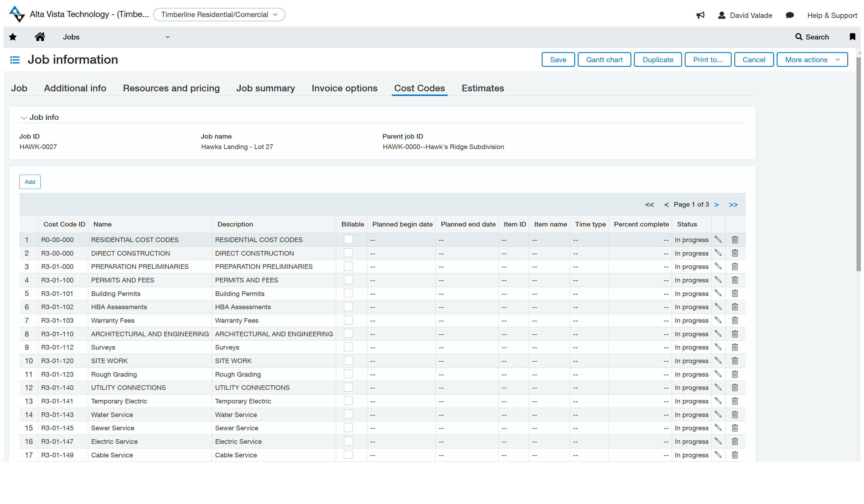Open the David Valade user profile
The height and width of the screenshot is (504, 864).
point(745,15)
